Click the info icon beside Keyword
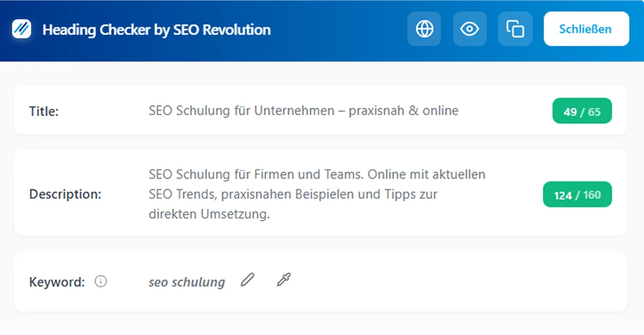The height and width of the screenshot is (335, 644). (x=101, y=282)
